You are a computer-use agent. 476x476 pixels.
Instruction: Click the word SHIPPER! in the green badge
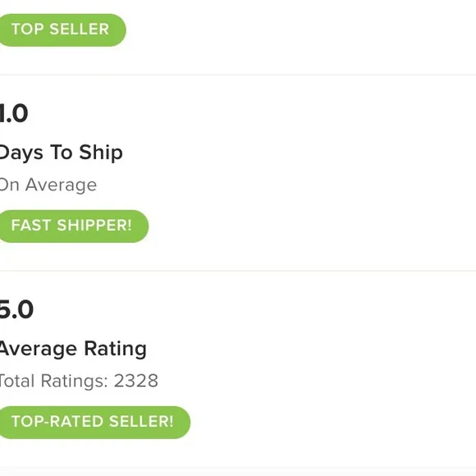94,225
